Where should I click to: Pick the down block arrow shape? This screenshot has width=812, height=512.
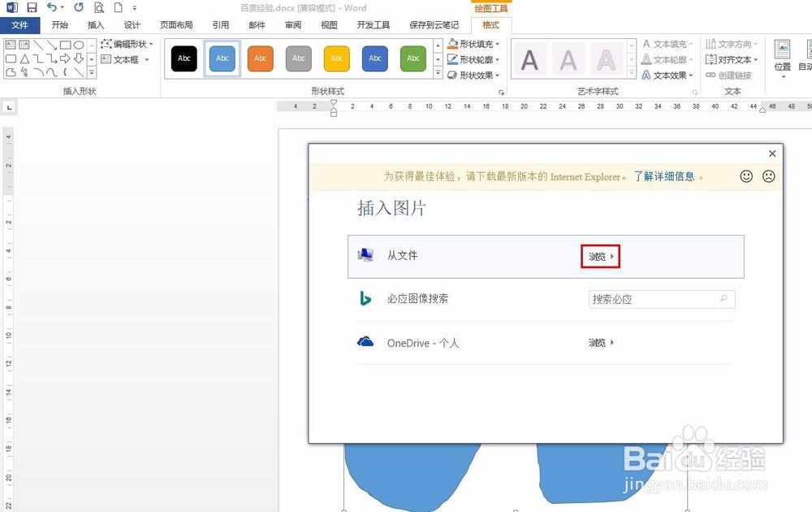click(79, 59)
